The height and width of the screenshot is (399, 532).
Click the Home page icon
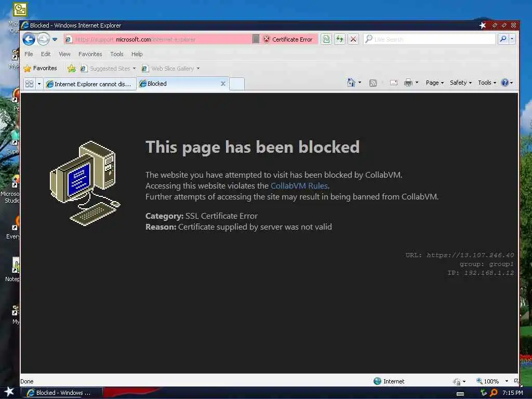point(351,83)
